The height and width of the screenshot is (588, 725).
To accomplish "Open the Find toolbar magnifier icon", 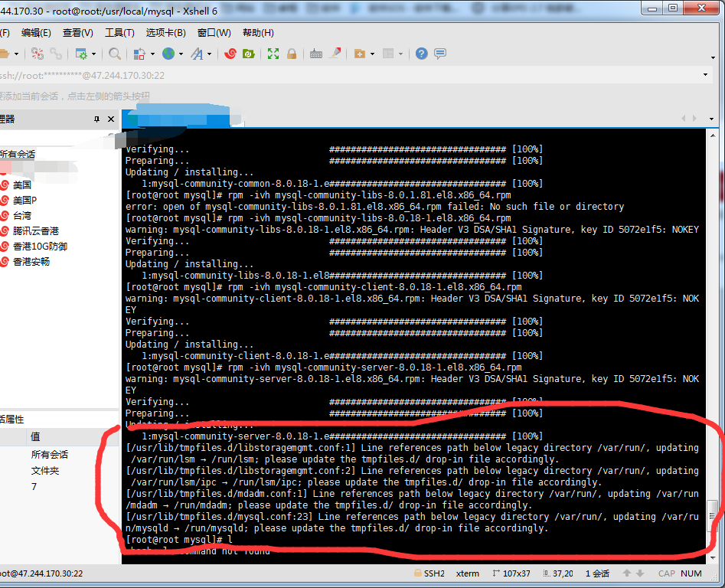I will click(x=114, y=54).
